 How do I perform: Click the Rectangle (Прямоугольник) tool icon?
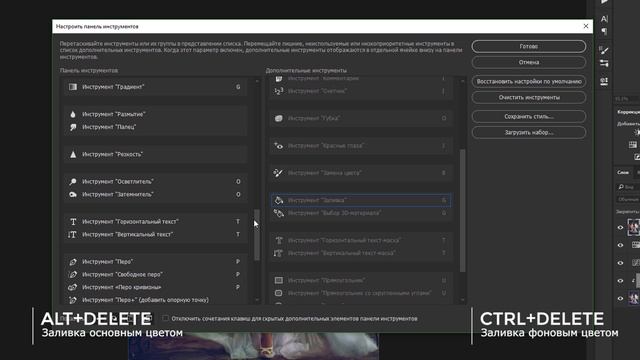coord(278,280)
